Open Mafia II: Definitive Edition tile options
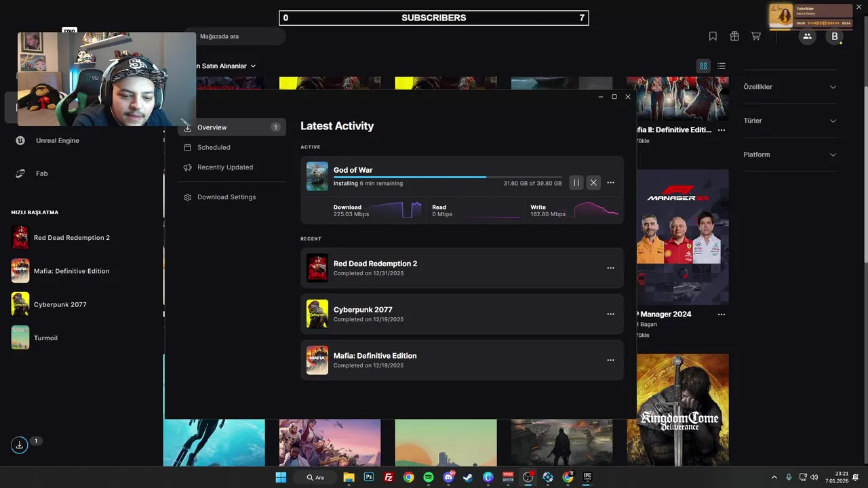Screen dimensions: 868x488 tap(722, 129)
